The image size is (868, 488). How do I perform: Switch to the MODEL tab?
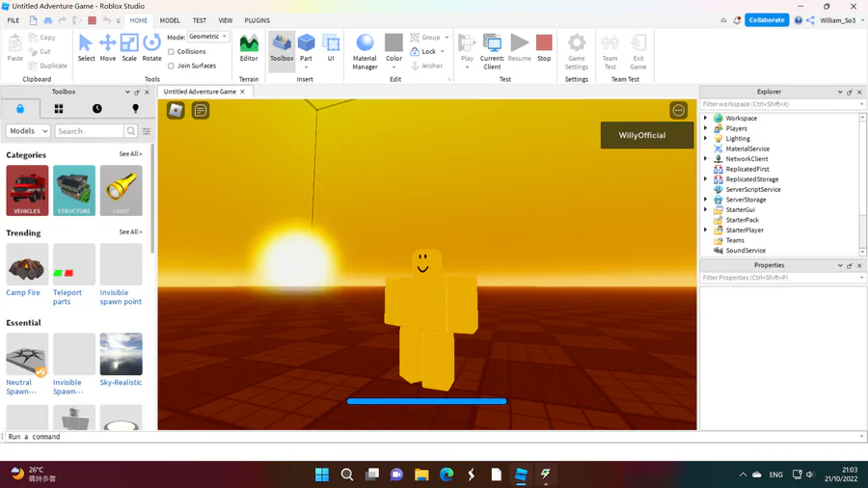pyautogui.click(x=170, y=20)
